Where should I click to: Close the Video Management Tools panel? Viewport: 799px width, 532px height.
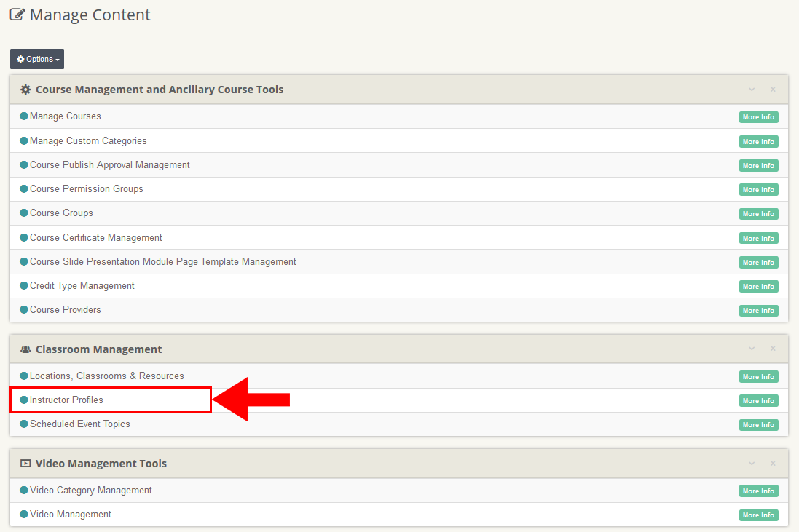click(x=773, y=464)
